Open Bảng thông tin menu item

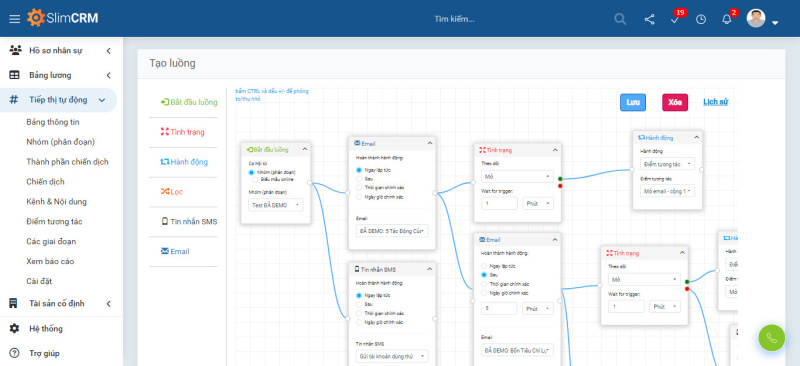tap(53, 122)
